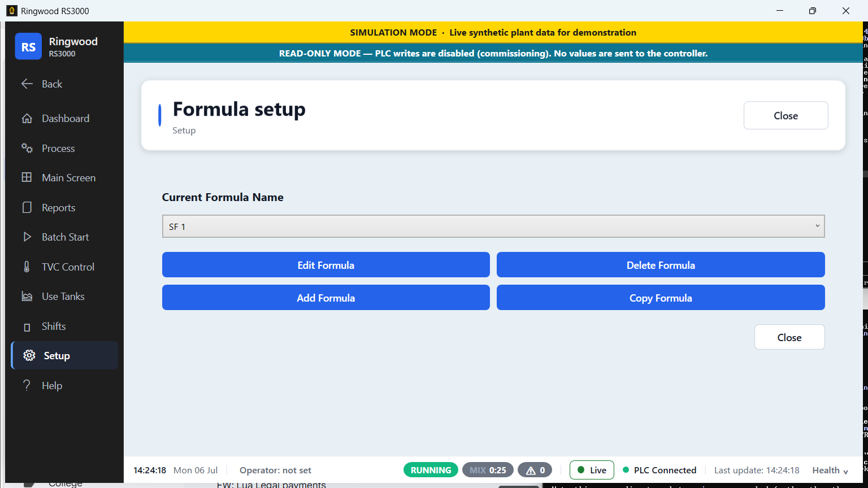Image resolution: width=868 pixels, height=488 pixels.
Task: Click the Last update timestamp
Action: (757, 470)
